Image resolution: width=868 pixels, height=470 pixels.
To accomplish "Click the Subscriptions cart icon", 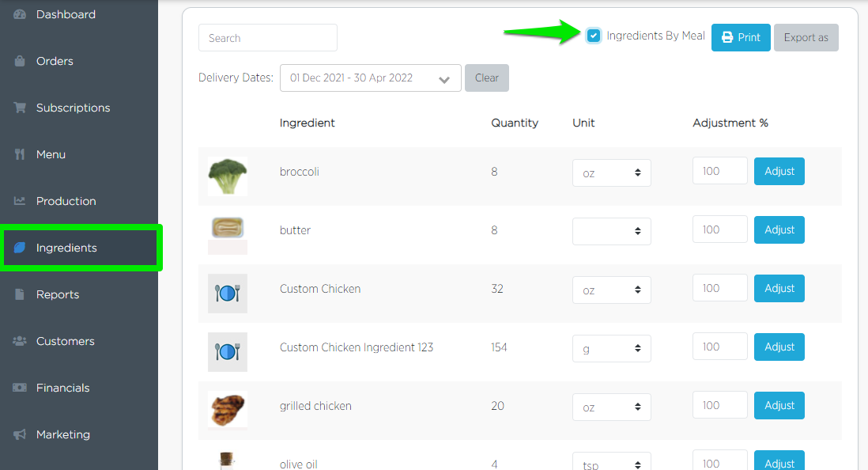I will (x=20, y=108).
